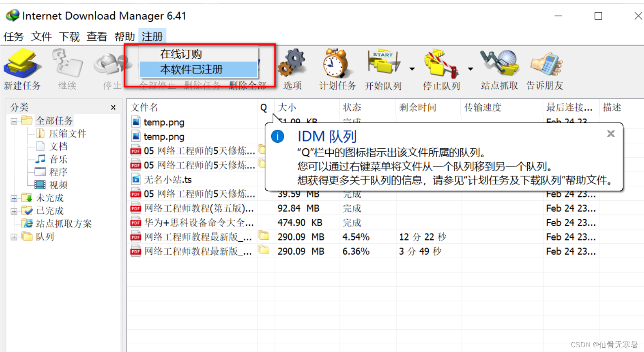Click the Tell a Friend (告诉朋友) icon
Viewport: 644px width, 352px height.
click(x=546, y=65)
